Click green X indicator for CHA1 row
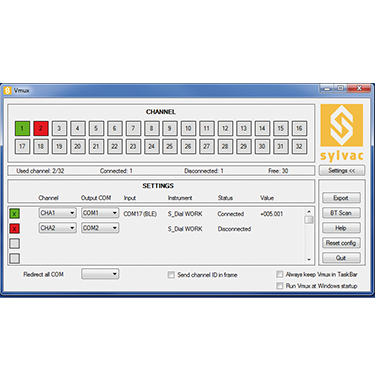 click(x=14, y=214)
